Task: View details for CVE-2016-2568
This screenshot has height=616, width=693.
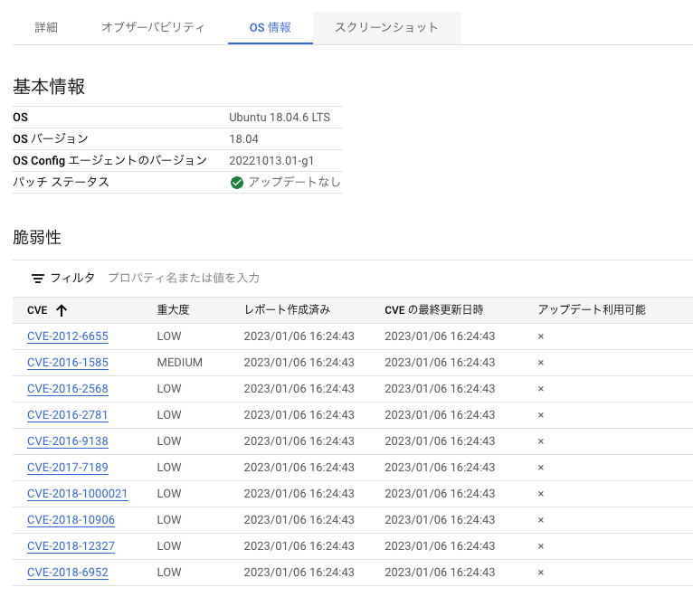Action: (68, 389)
